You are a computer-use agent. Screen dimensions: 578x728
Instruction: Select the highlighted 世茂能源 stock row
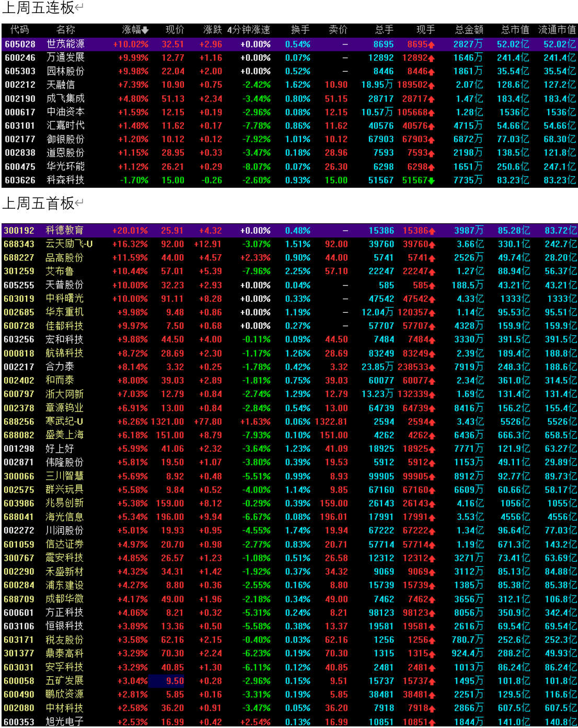(290, 44)
